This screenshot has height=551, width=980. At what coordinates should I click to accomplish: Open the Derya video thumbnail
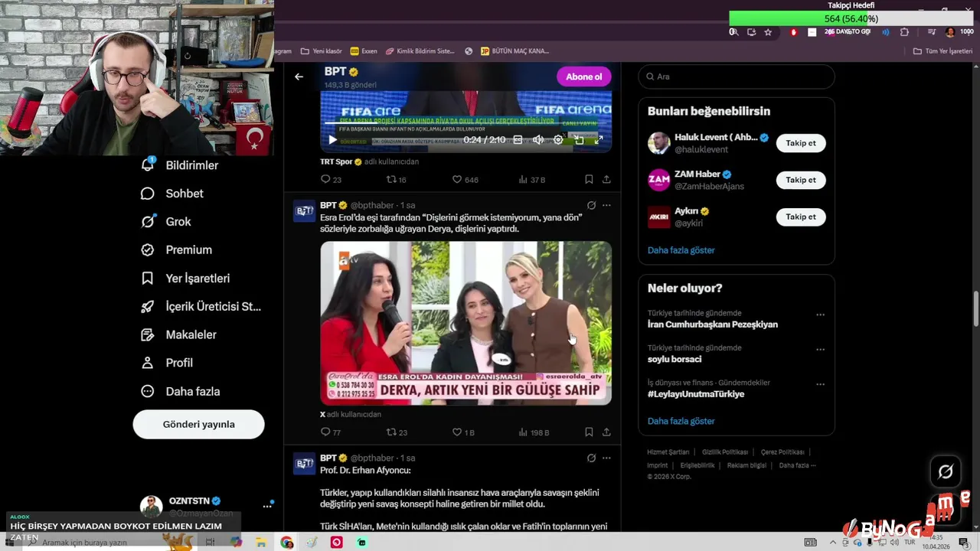tap(465, 323)
